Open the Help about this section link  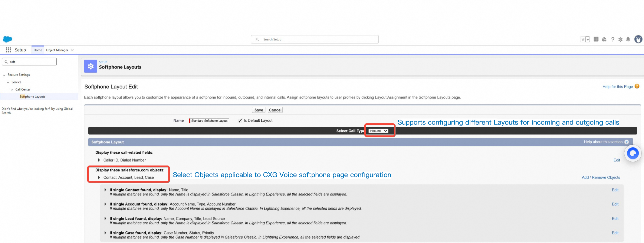tap(603, 142)
